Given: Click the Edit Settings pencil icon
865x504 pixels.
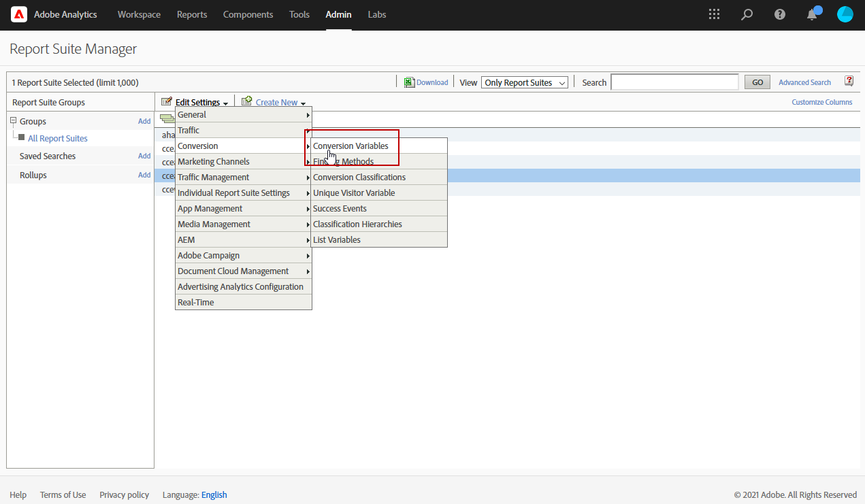Looking at the screenshot, I should click(x=166, y=101).
